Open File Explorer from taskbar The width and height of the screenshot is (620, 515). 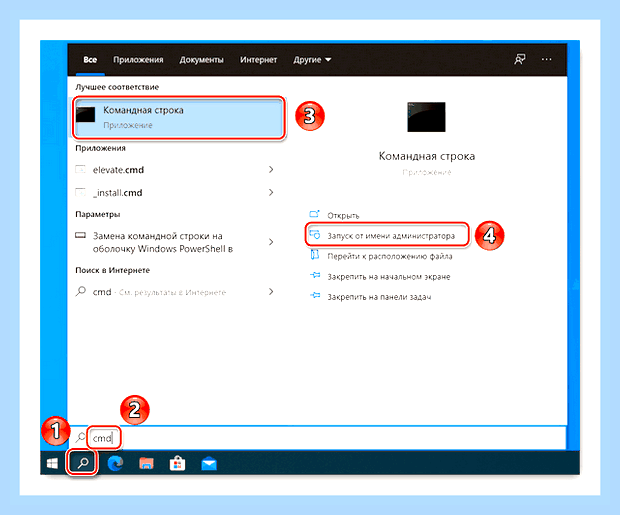coord(146,463)
